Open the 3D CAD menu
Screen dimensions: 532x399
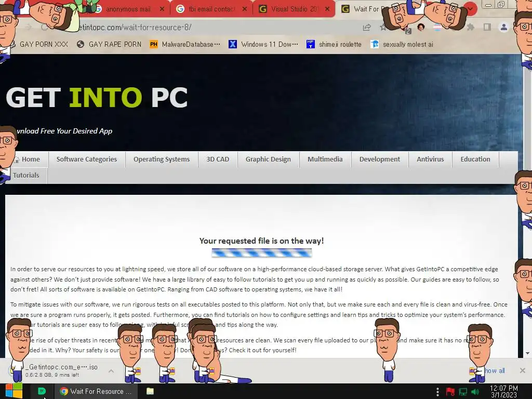218,159
